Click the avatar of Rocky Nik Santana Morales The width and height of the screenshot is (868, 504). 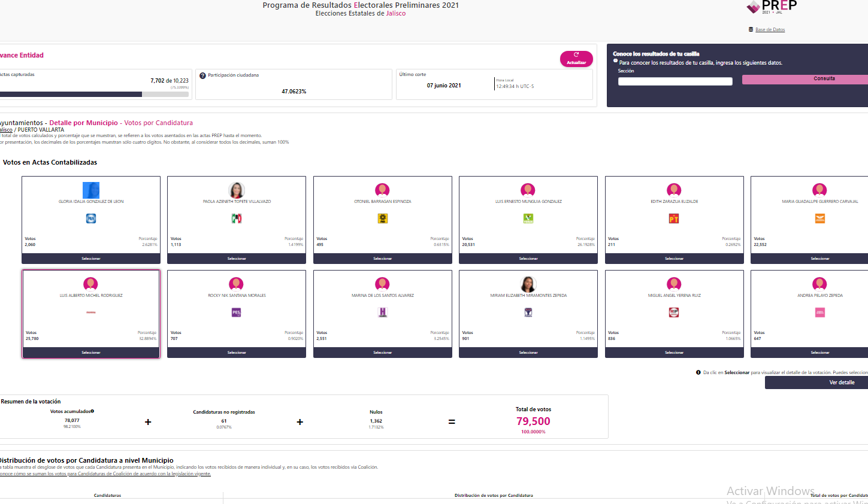coord(236,284)
